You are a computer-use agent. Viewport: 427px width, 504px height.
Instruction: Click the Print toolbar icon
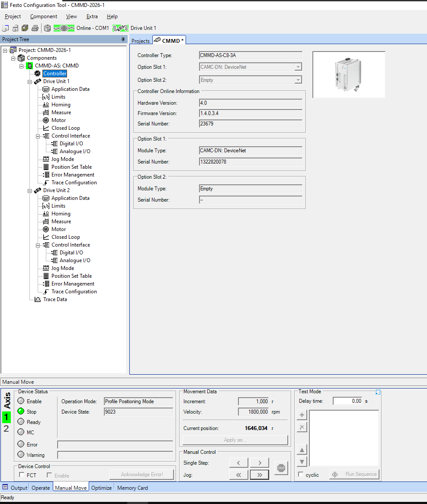35,28
